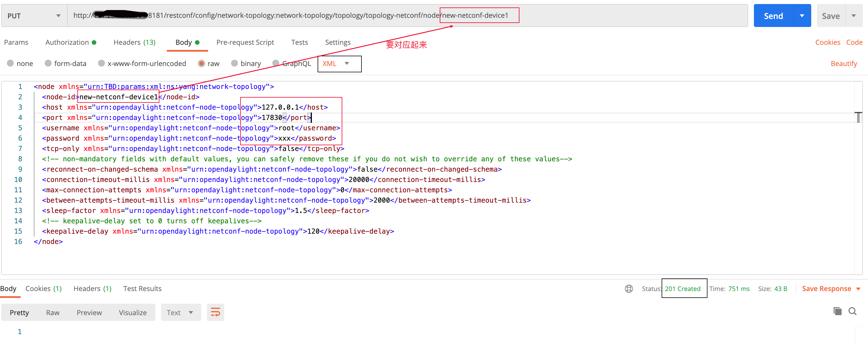
Task: Click the network globe icon near Status
Action: tap(629, 289)
